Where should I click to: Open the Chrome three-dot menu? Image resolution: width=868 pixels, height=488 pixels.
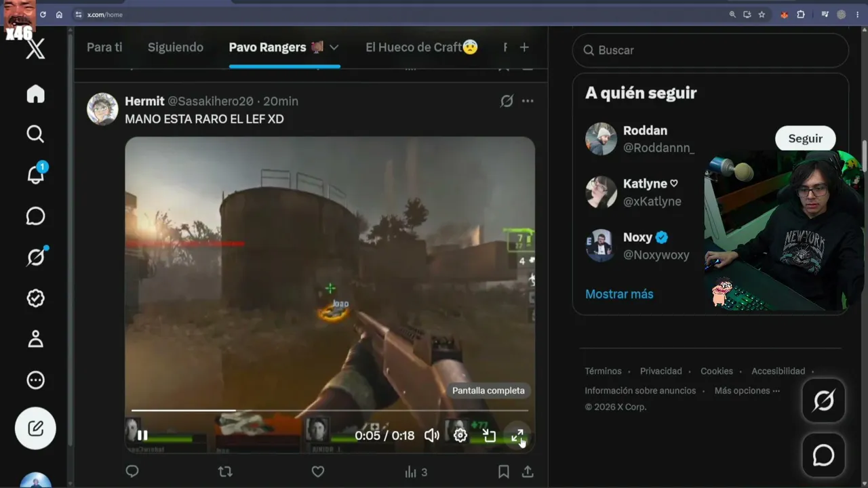coord(858,14)
